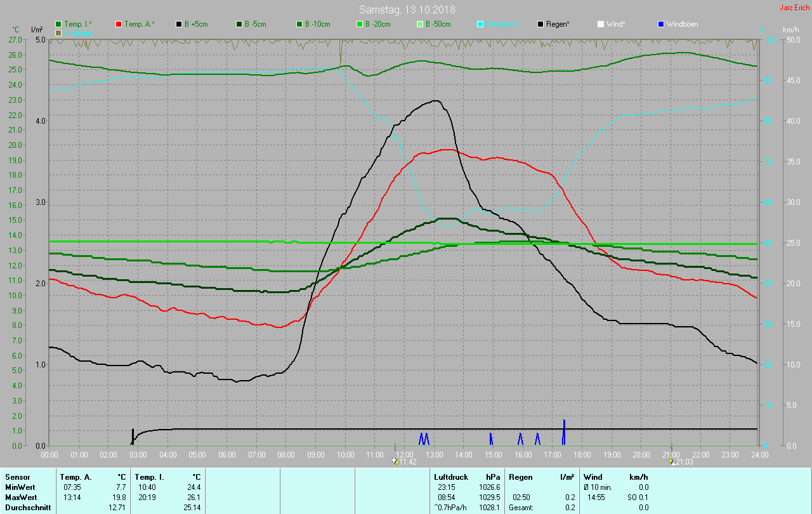Click the 'km/h' axis unit label at top right
The height and width of the screenshot is (514, 812).
790,30
